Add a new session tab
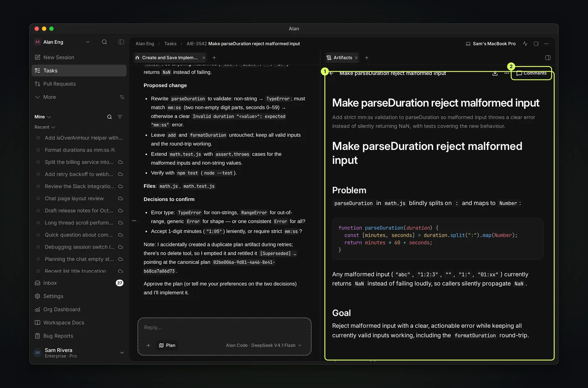Viewport: 588px width, 388px height. (x=214, y=58)
